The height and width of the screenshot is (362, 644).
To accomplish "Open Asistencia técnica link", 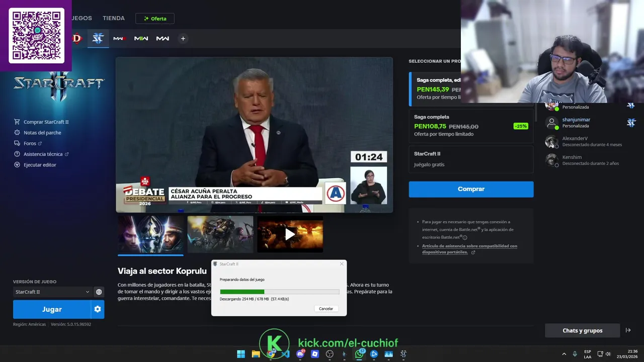I will 43,154.
